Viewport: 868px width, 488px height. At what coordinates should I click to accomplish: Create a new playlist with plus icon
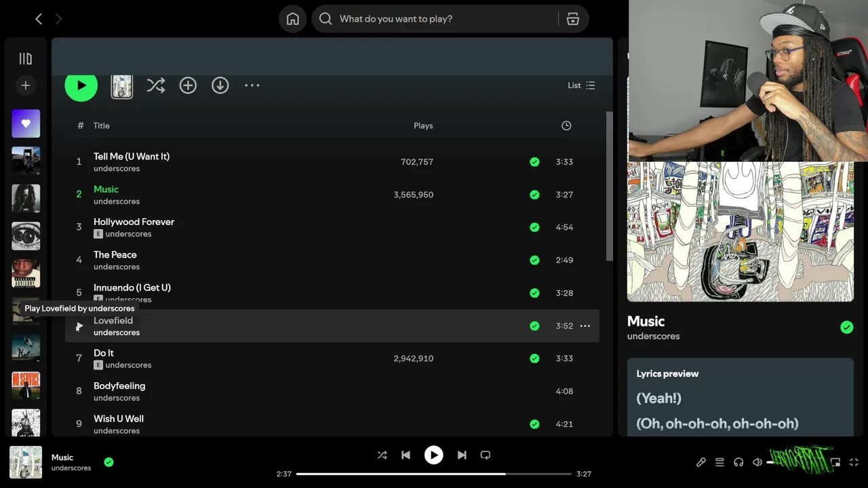coord(26,85)
